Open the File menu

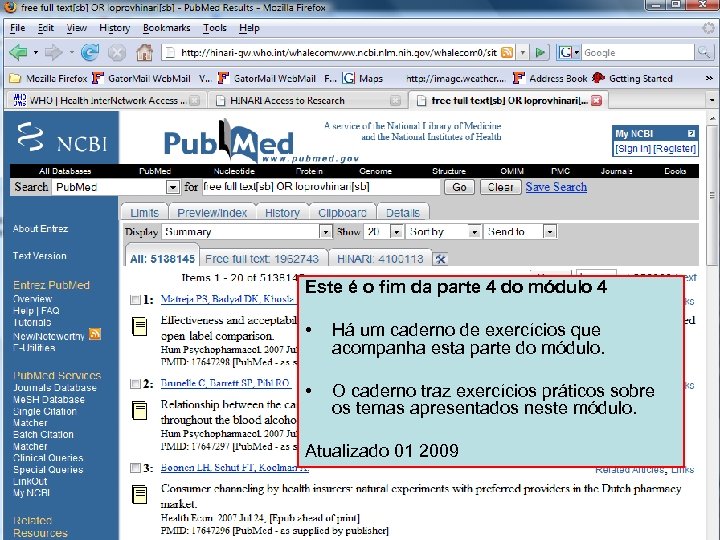coord(17,28)
